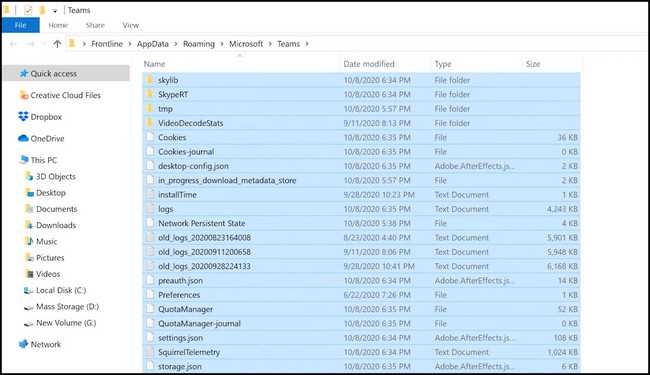Click the old_logs_20200928224133 file icon

tap(150, 266)
